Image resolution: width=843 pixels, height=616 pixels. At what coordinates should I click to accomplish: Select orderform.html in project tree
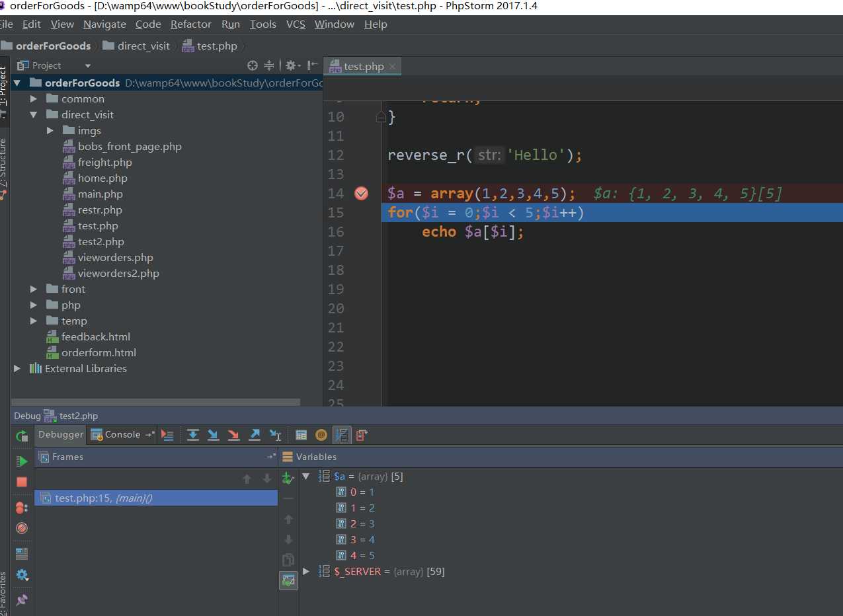coord(99,352)
